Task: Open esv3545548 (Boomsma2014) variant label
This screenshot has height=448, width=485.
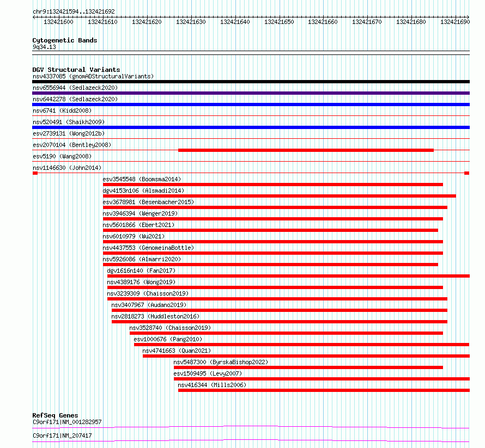Action: click(142, 179)
